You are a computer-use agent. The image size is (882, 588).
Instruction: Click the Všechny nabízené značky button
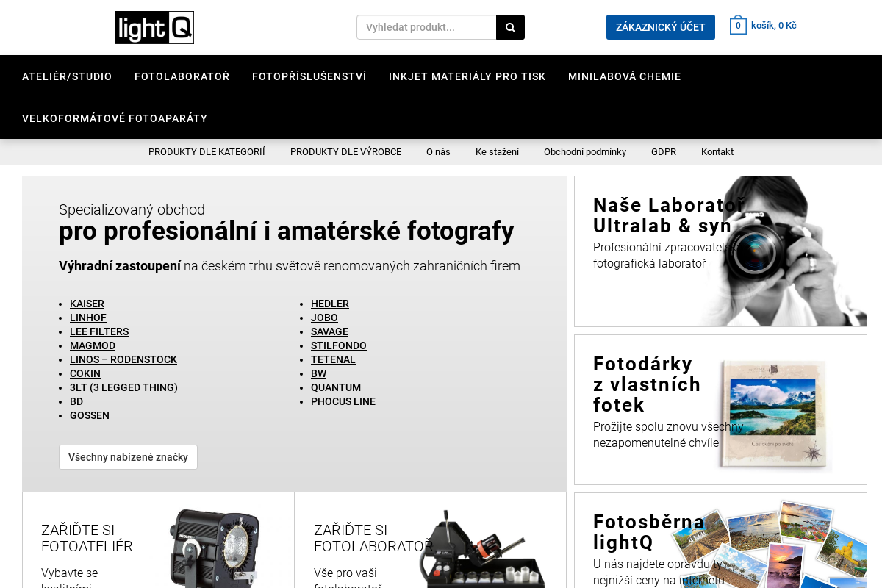(x=128, y=456)
